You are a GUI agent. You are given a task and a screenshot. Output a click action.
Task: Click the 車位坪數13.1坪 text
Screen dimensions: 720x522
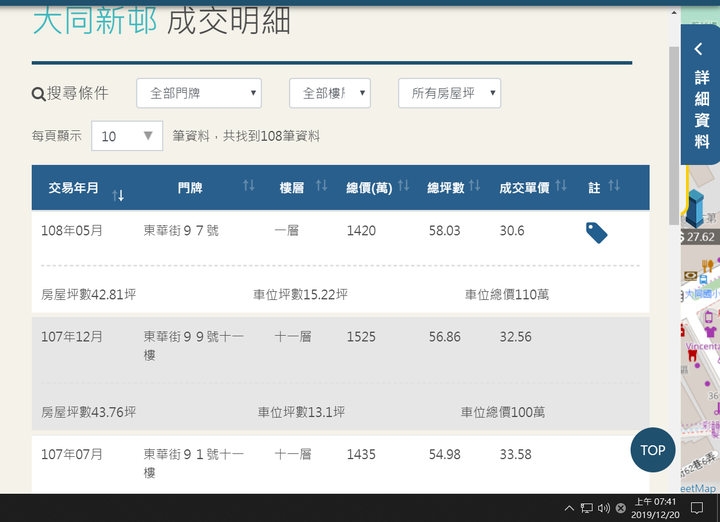click(x=301, y=412)
